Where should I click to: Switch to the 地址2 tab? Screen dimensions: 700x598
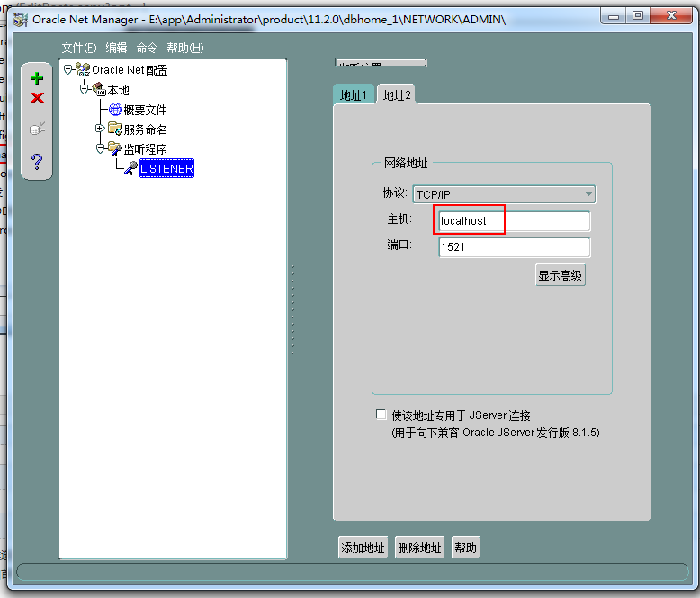click(397, 94)
